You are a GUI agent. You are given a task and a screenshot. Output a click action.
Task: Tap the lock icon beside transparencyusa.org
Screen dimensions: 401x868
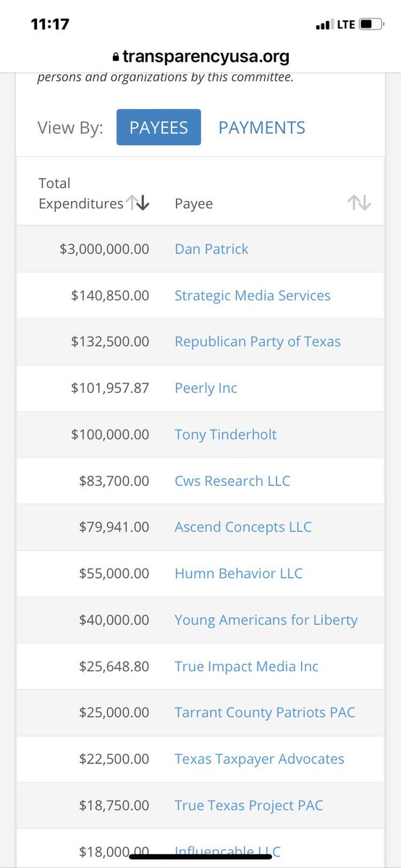[114, 56]
